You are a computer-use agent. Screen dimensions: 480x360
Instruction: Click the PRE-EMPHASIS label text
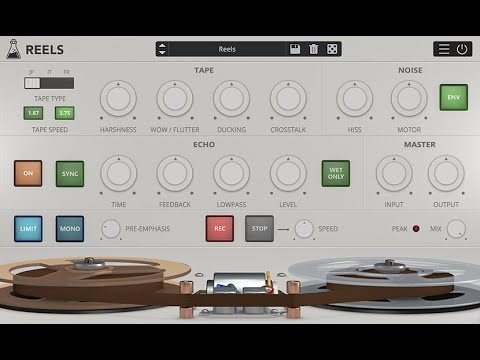[x=148, y=229]
